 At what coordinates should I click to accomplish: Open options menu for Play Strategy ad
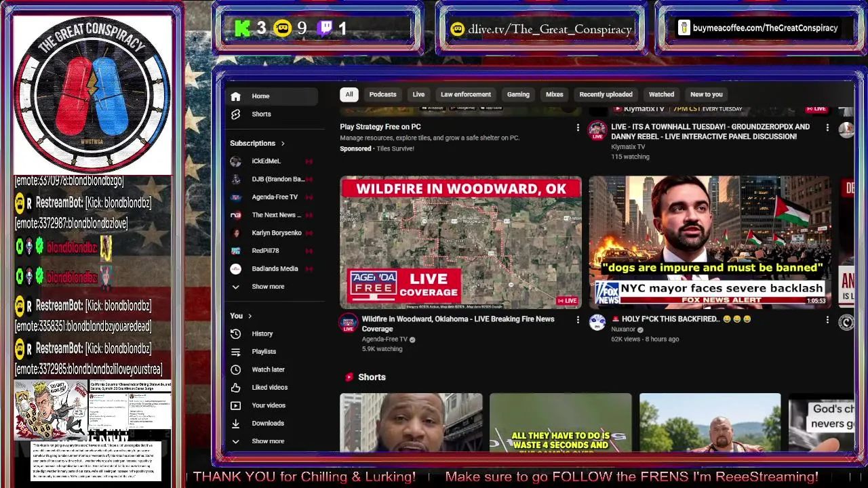[x=578, y=127]
